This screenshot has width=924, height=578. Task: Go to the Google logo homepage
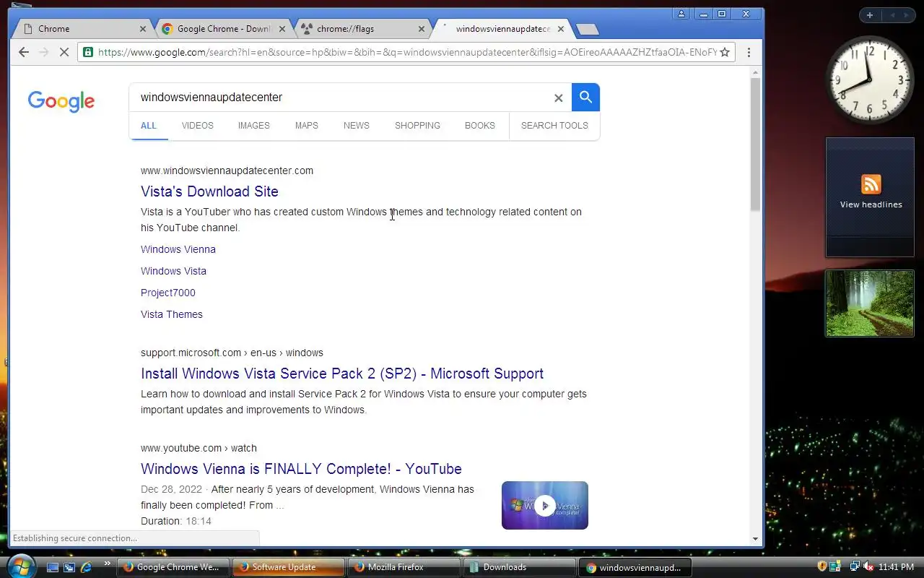61,101
